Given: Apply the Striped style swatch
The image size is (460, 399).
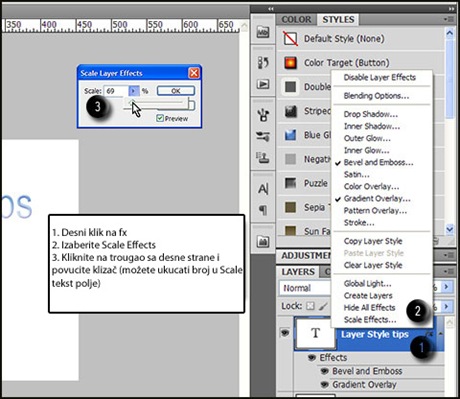Looking at the screenshot, I should coord(290,111).
